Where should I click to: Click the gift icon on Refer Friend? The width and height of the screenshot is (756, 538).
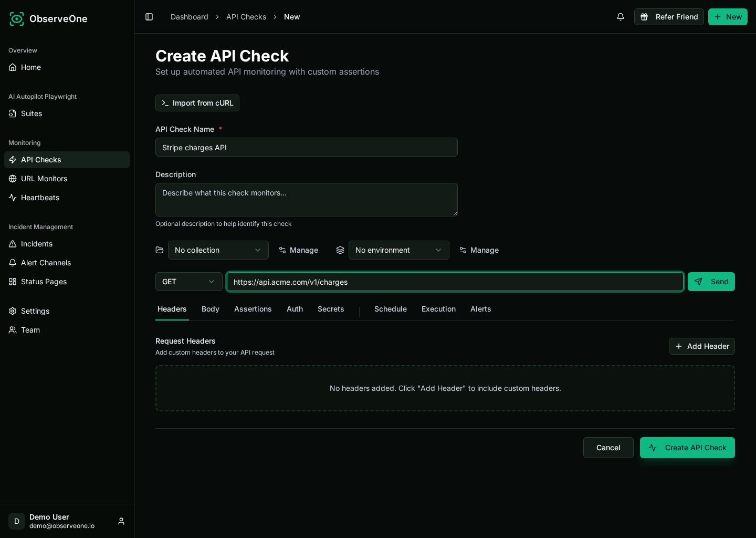pos(644,17)
